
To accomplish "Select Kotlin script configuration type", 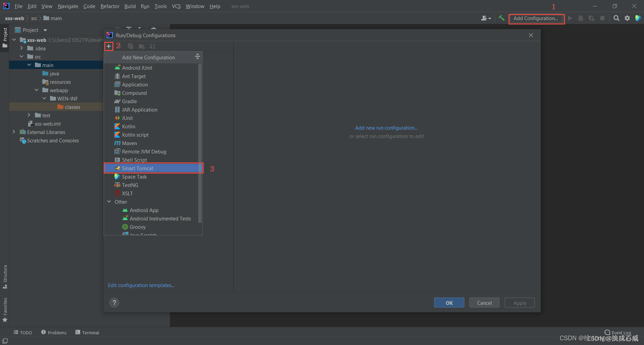I will coord(153,135).
